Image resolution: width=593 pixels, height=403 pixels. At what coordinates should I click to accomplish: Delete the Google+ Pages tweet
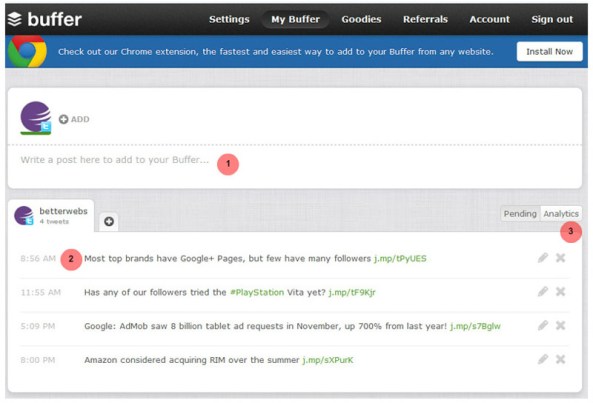point(560,258)
